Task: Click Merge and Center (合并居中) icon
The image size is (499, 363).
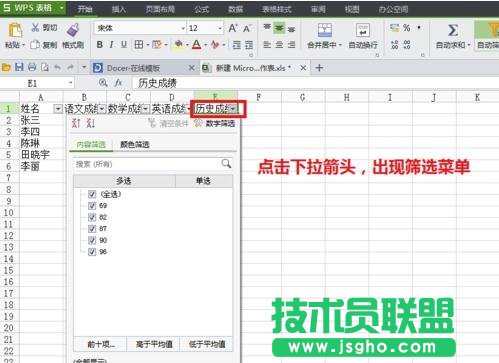Action: tap(324, 30)
